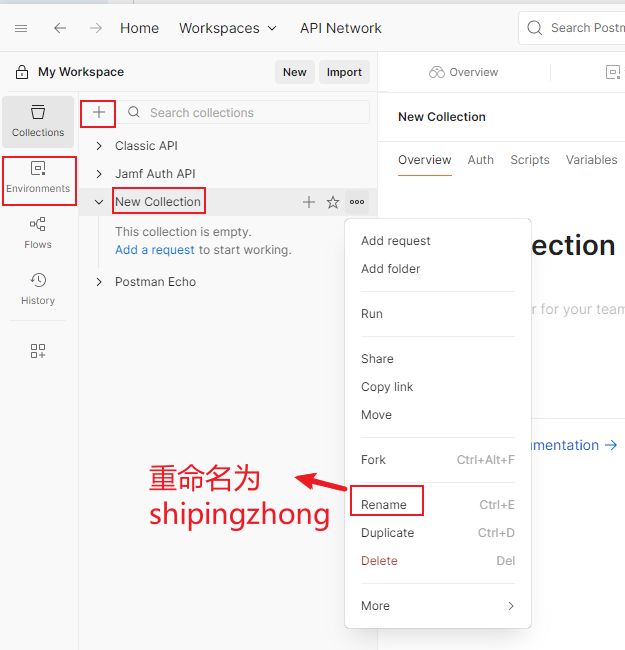
Task: Click the configure sidebar apps icon
Action: coord(38,351)
